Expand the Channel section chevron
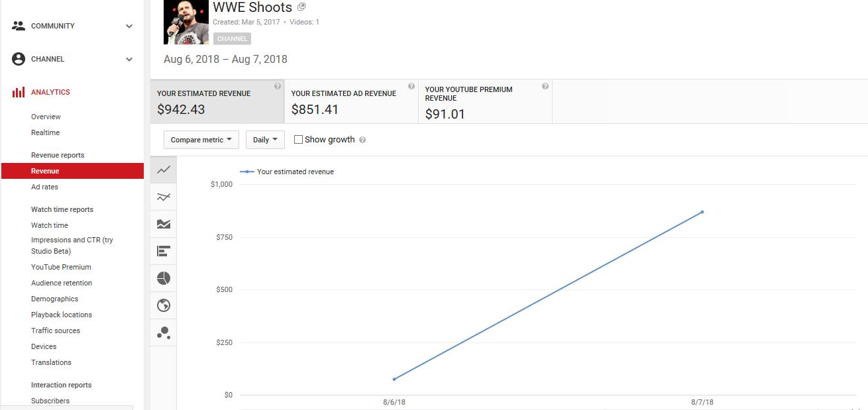The width and height of the screenshot is (868, 410). click(129, 60)
